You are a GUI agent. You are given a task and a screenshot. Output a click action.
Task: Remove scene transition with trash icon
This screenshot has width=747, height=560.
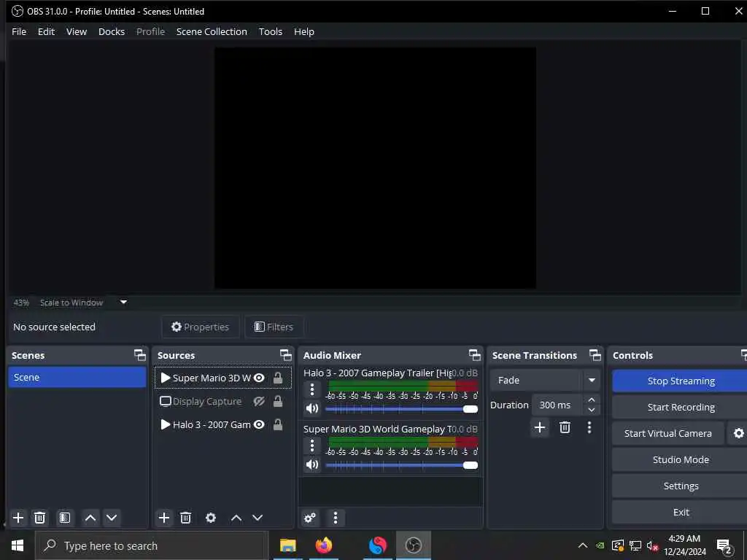tap(565, 427)
